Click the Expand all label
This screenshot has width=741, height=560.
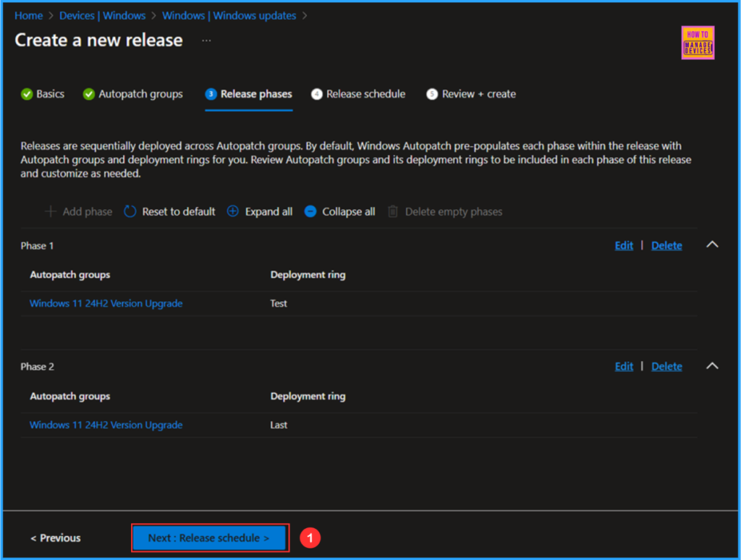pos(269,212)
